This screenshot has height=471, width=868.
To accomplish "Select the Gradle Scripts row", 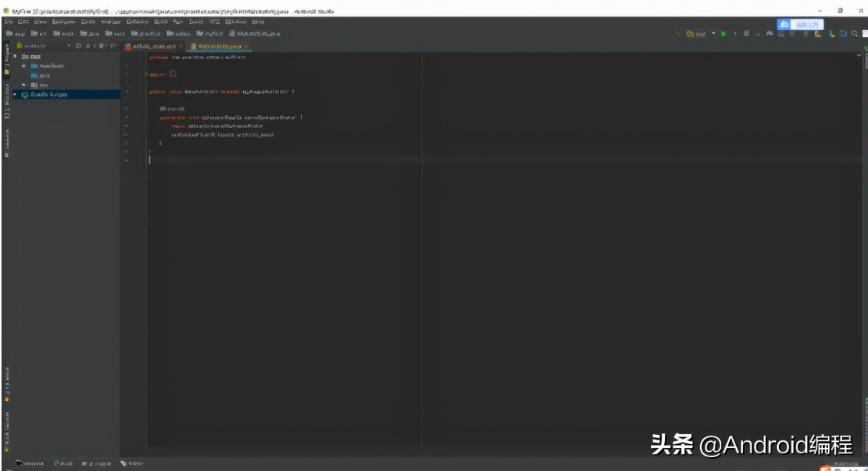I will coord(66,95).
